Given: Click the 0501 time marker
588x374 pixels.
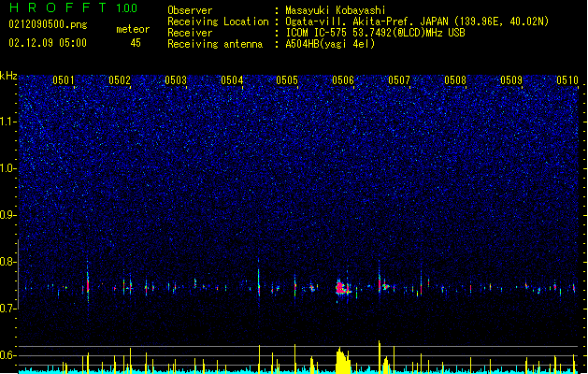Looking at the screenshot, I should pyautogui.click(x=64, y=80).
